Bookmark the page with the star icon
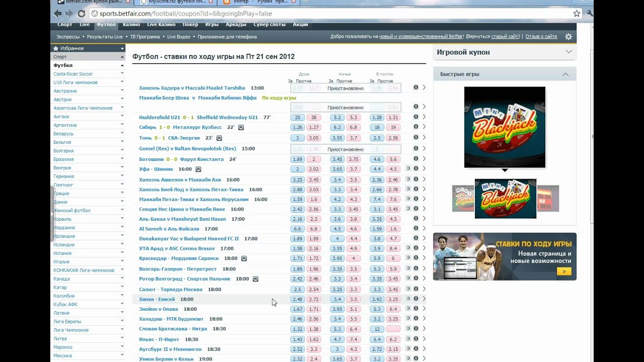The height and width of the screenshot is (362, 644). pyautogui.click(x=577, y=14)
